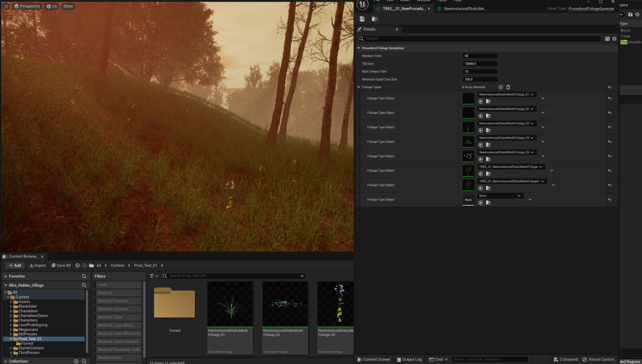Open NewInstancedStaticMeshFoliage_01 asset dropdown
Viewport: 642px width, 364px height.
point(506,95)
